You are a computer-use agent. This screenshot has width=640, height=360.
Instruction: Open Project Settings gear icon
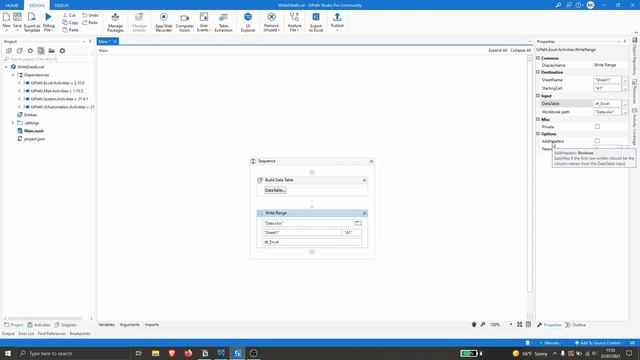(x=62, y=51)
